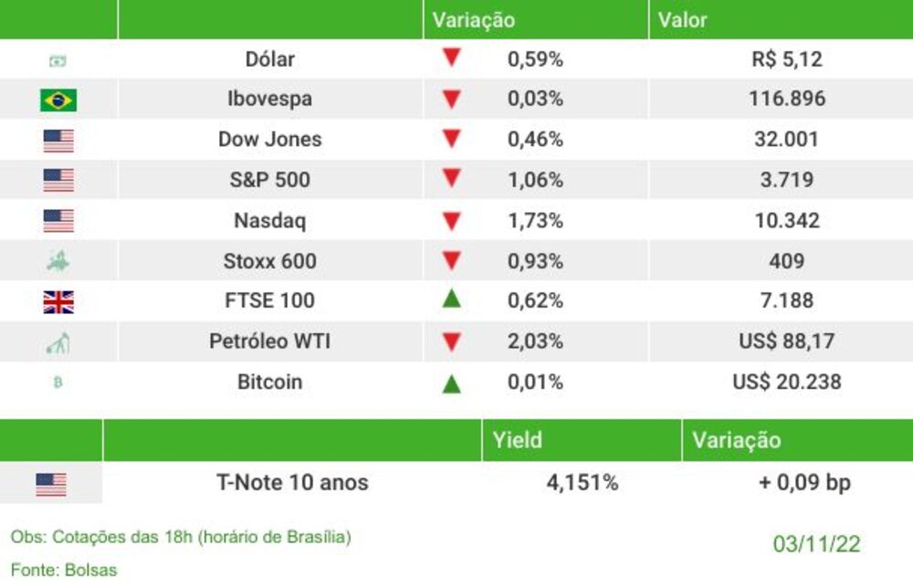
Task: Click the Brazil flag icon beside Ibovespa
Action: point(58,100)
